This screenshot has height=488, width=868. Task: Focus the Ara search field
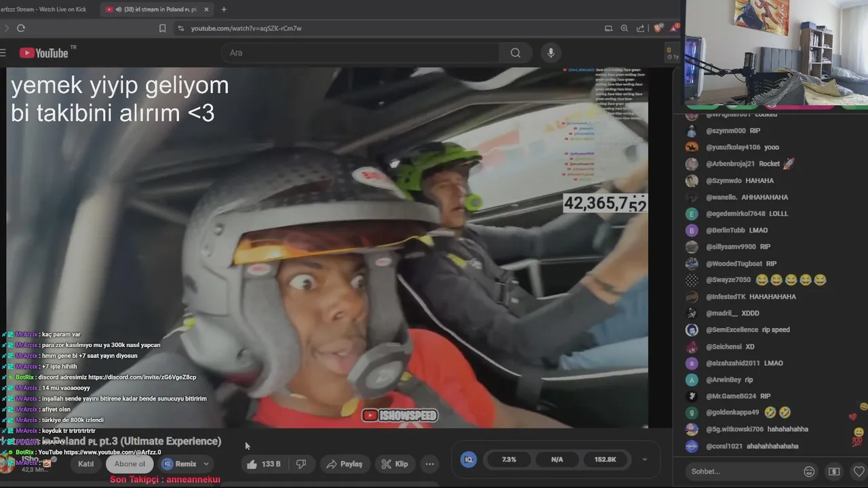361,53
